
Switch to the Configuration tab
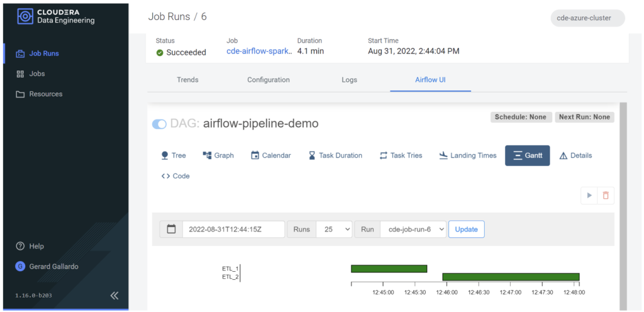[268, 80]
